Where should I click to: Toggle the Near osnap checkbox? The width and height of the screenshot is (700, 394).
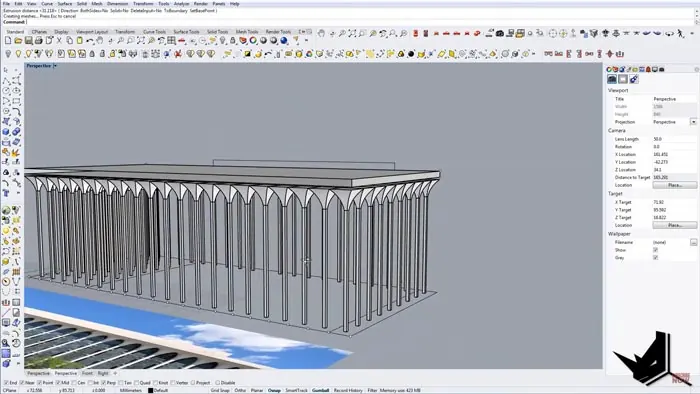point(22,383)
